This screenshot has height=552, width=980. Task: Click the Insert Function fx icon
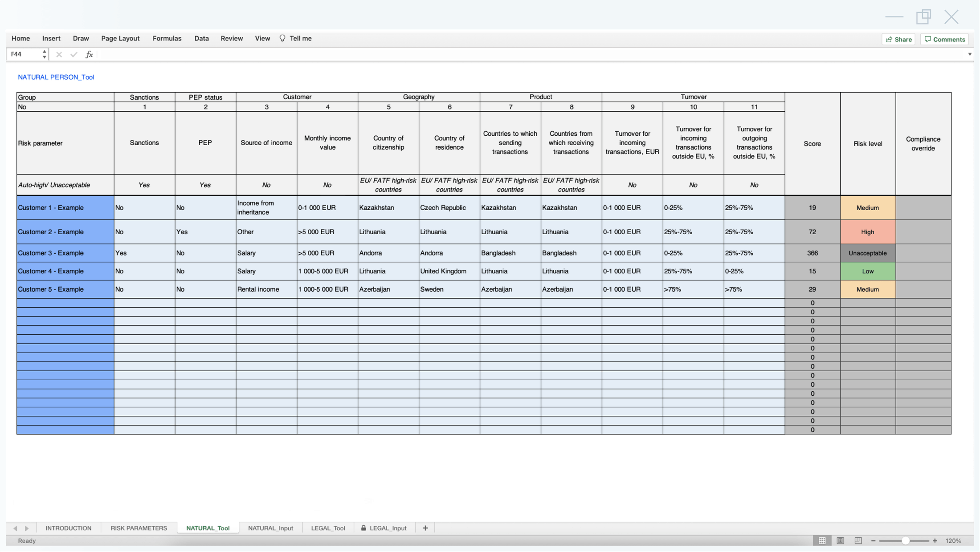(89, 54)
